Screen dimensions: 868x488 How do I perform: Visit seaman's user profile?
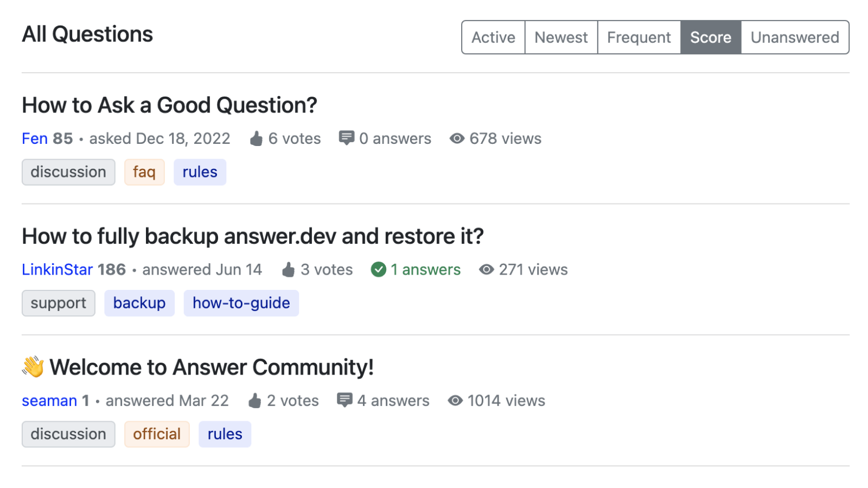tap(49, 401)
